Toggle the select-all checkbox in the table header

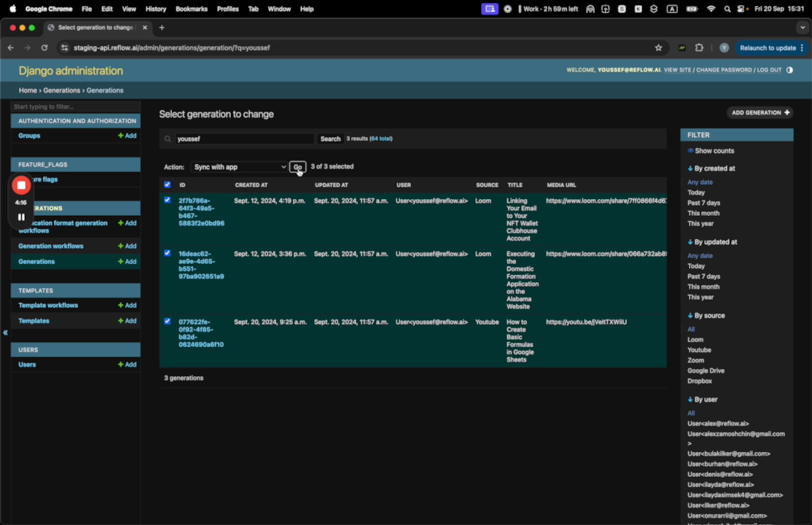pos(168,184)
